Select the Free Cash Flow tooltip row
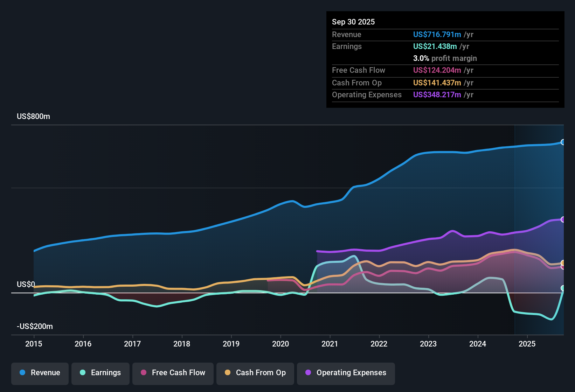 (403, 70)
